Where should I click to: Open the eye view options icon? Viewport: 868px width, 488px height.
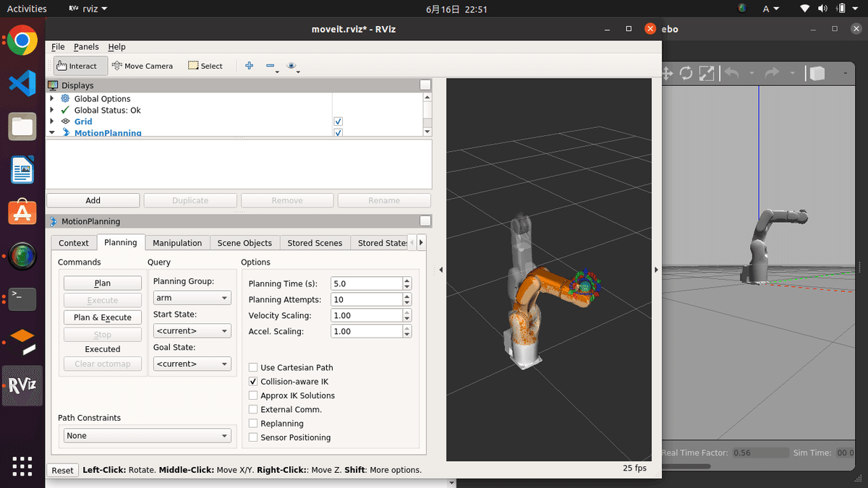point(292,66)
